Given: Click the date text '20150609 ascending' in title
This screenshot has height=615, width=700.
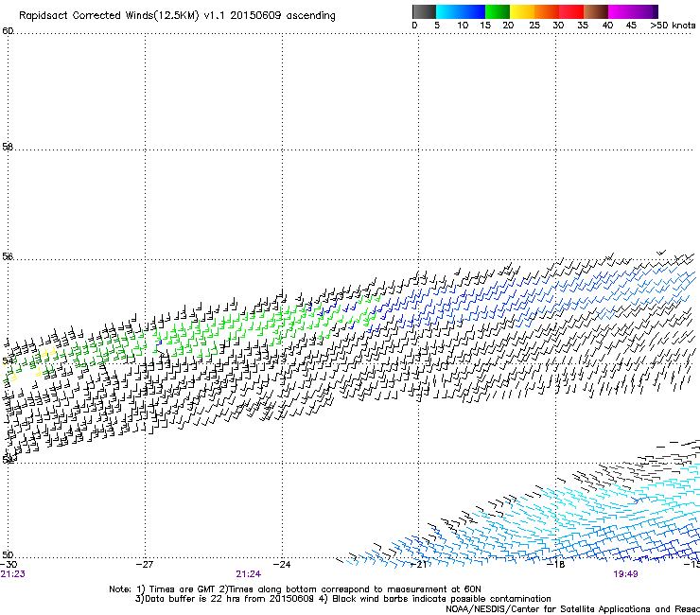Looking at the screenshot, I should (283, 16).
